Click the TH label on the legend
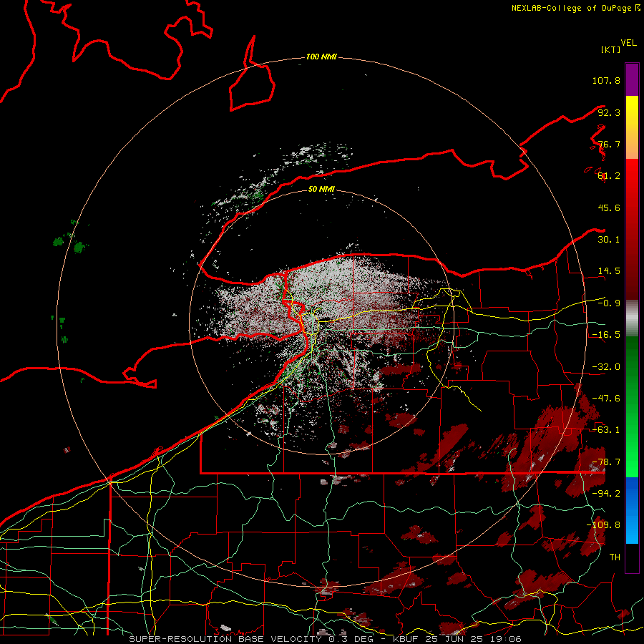Screen dimensions: 644x644 tap(615, 557)
